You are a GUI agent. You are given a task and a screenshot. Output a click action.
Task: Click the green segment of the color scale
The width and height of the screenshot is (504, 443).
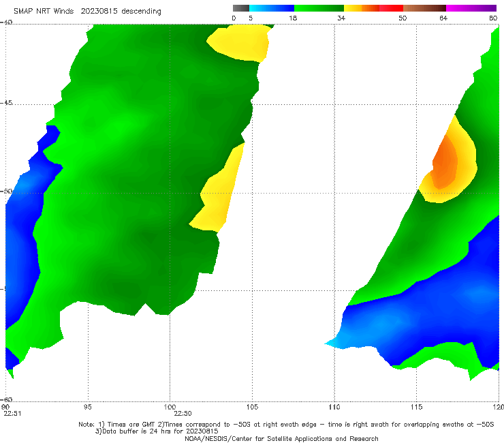[319, 8]
